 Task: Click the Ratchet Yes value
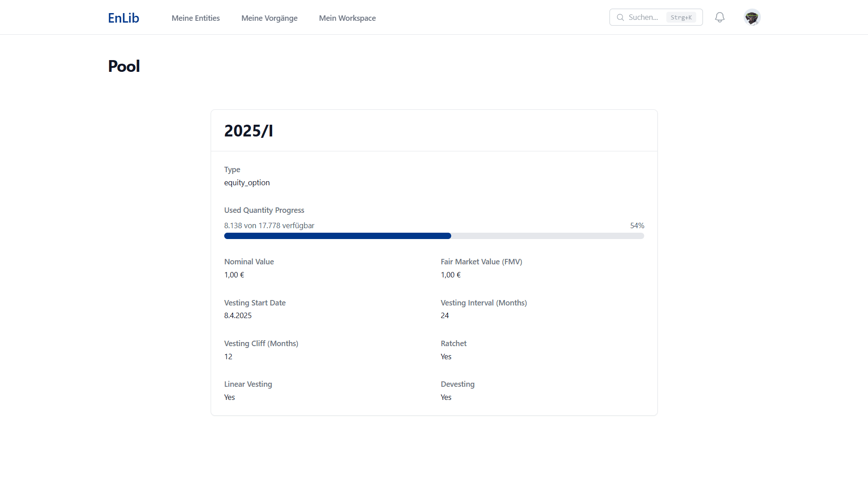click(x=446, y=357)
